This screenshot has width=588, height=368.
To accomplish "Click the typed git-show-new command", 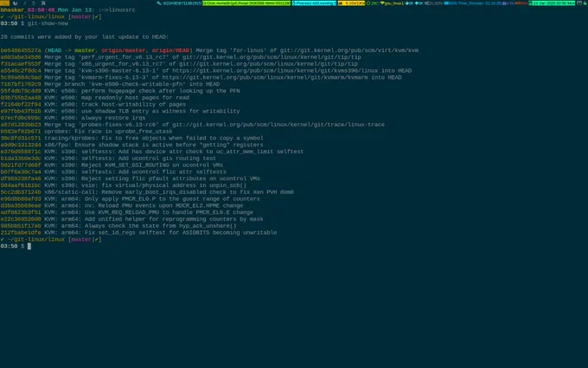I will pyautogui.click(x=48, y=23).
